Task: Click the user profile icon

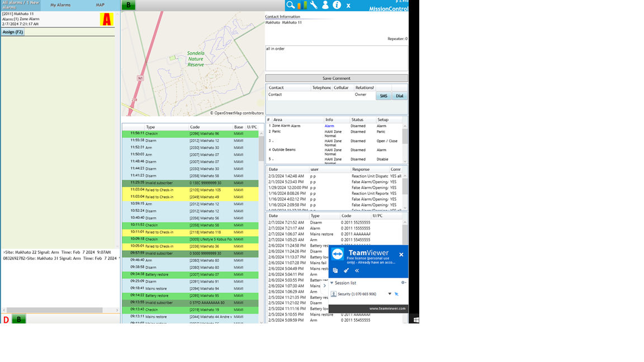Action: pos(325,5)
